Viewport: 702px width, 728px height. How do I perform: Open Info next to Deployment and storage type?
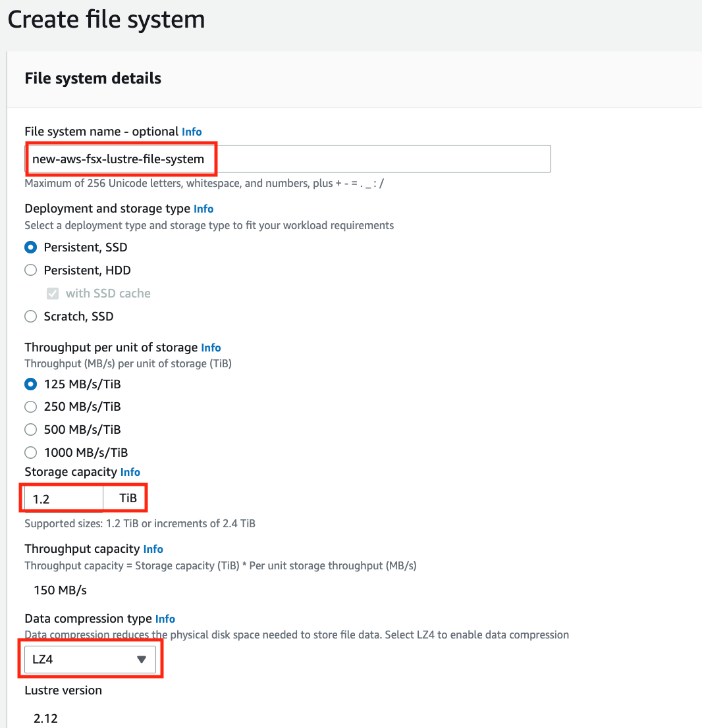click(x=203, y=209)
